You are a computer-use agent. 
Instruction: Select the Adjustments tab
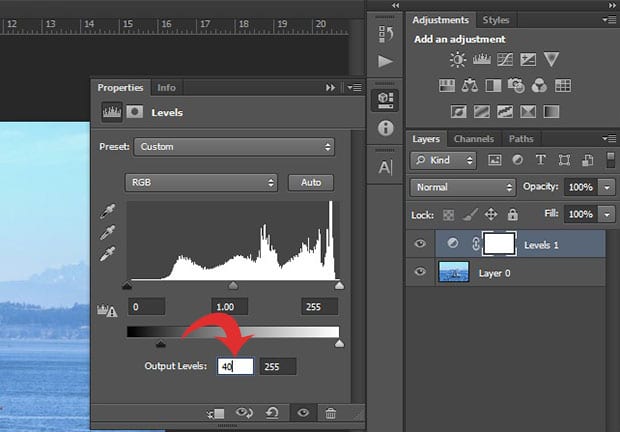pos(440,20)
